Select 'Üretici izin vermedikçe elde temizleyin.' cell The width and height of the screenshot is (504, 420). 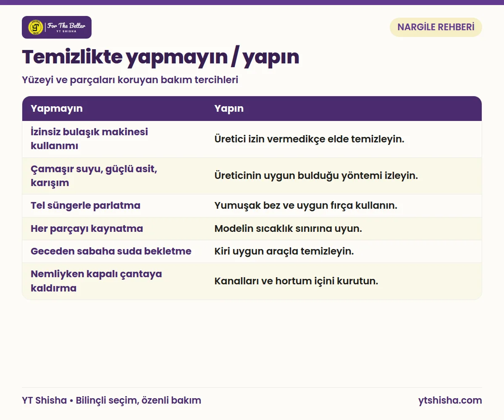click(x=344, y=139)
